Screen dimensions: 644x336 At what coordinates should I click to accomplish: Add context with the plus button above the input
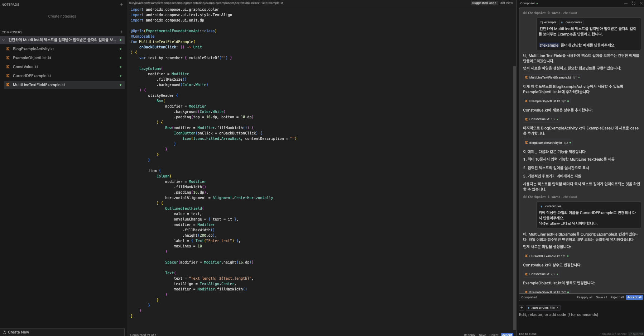[522, 308]
